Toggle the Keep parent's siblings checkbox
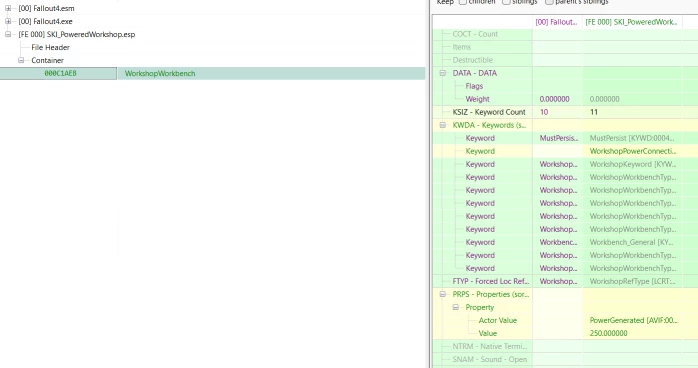The width and height of the screenshot is (698, 368). [x=549, y=2]
